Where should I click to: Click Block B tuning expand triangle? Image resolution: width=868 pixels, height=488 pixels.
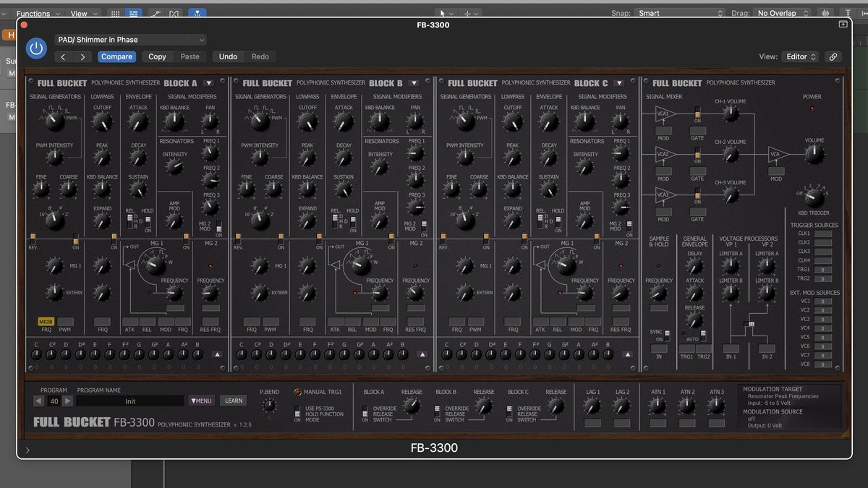[422, 354]
